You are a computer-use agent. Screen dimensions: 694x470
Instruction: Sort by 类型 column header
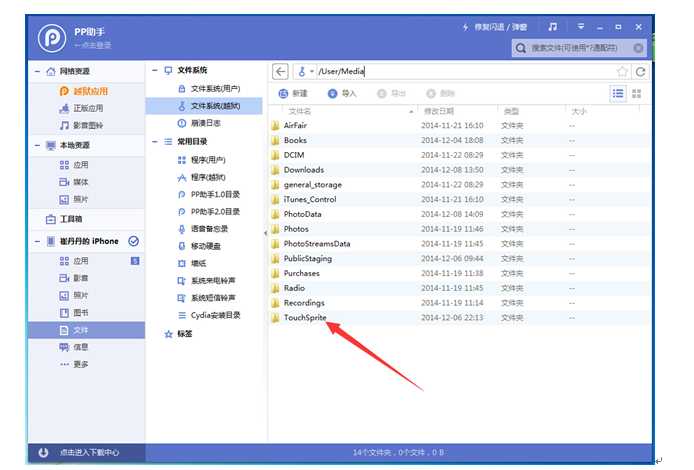(511, 111)
